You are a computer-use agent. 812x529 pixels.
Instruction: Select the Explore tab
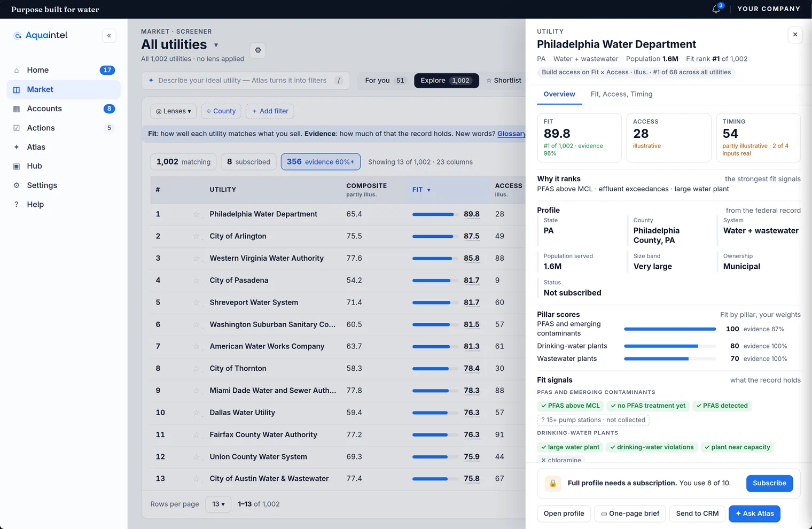pyautogui.click(x=446, y=80)
